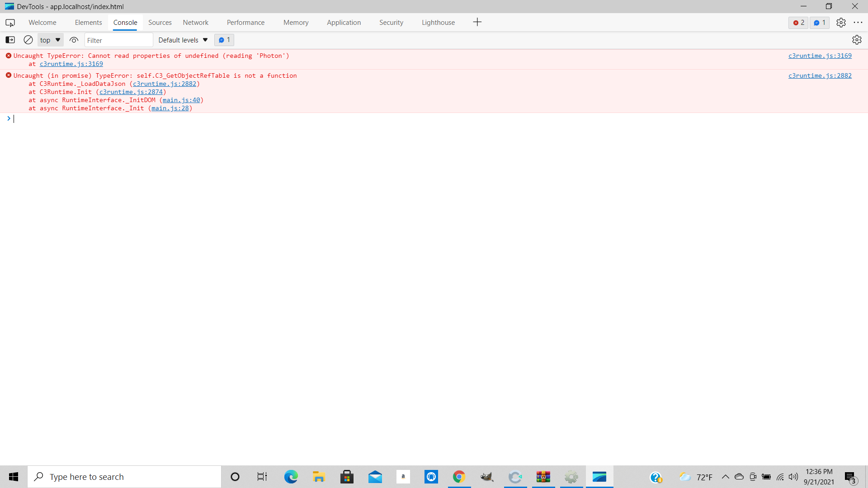Open OneDrive cloud tray icon

[739, 477]
